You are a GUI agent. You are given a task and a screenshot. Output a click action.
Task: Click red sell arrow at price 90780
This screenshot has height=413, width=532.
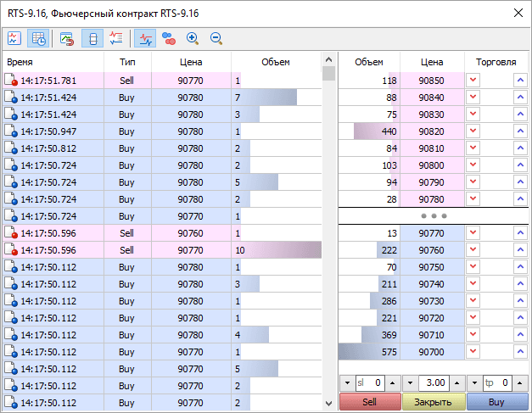click(x=473, y=199)
